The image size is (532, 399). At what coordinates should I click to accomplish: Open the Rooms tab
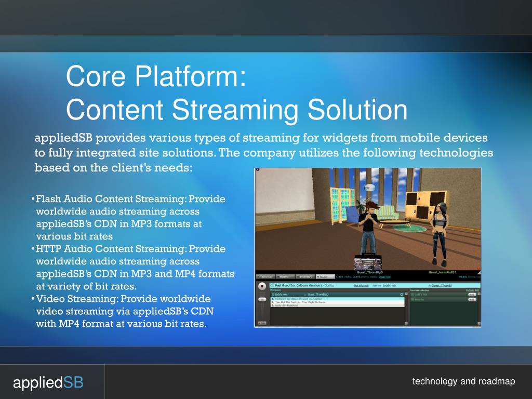pyautogui.click(x=285, y=277)
